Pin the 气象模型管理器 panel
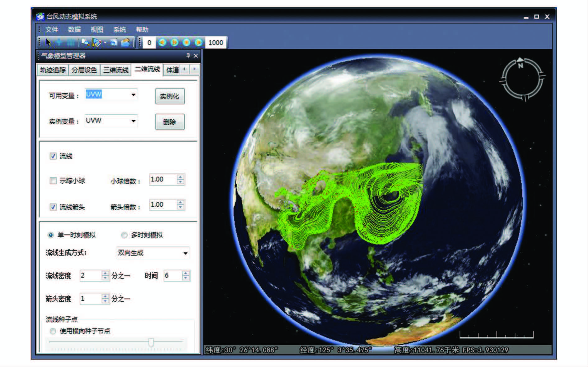The height and width of the screenshot is (367, 588). point(188,56)
